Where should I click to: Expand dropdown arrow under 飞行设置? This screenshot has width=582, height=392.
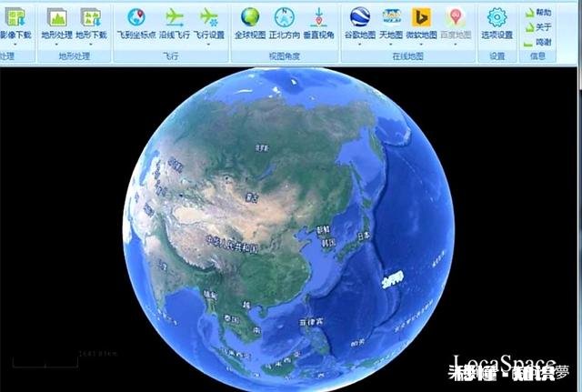click(208, 45)
